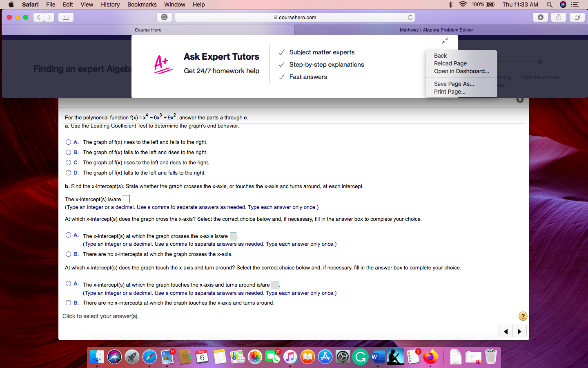This screenshot has width=588, height=368.
Task: Open the Wi-Fi status menu
Action: (463, 4)
